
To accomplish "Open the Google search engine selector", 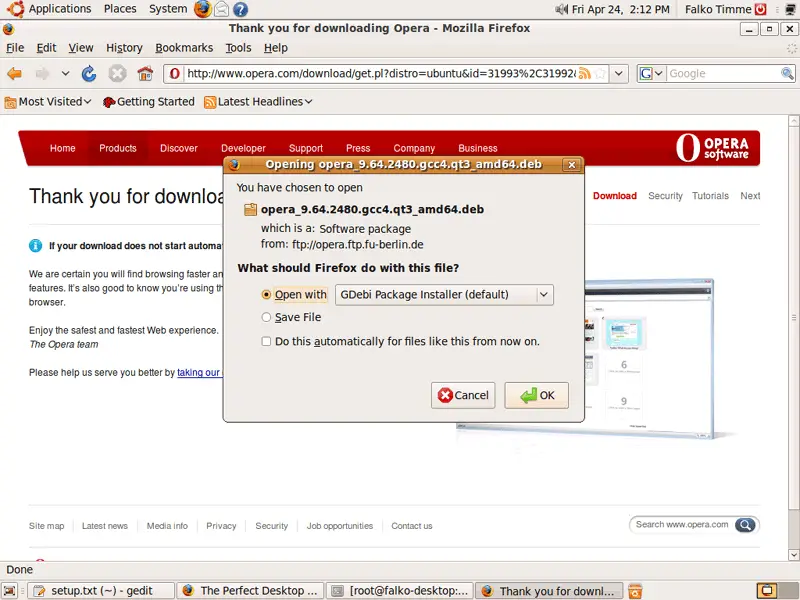I will pos(651,74).
